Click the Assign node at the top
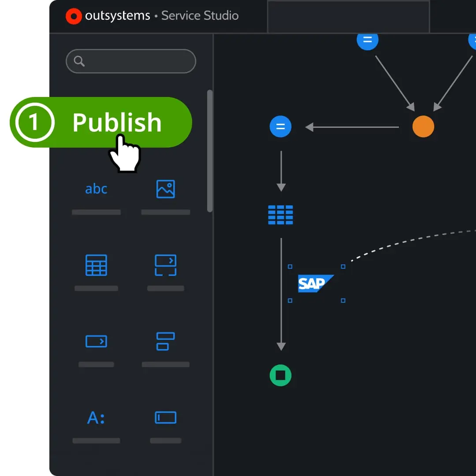This screenshot has height=476, width=476. tap(368, 40)
